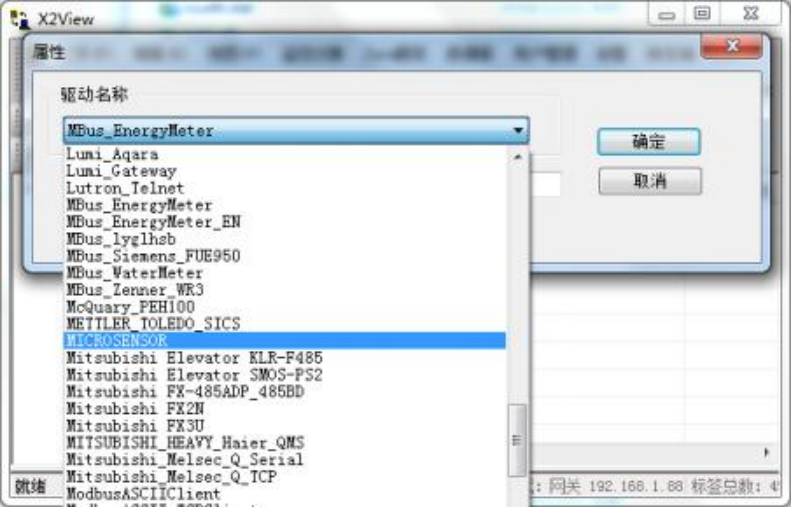Viewport: 791px width, 508px height.
Task: Pick MBus_Zenner_WR3 driver
Action: [x=285, y=290]
